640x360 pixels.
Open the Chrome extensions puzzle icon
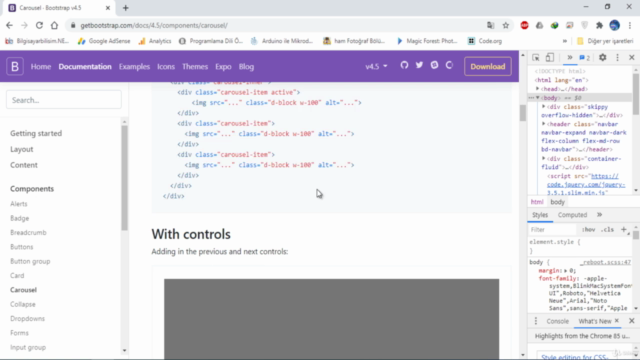coord(599,25)
